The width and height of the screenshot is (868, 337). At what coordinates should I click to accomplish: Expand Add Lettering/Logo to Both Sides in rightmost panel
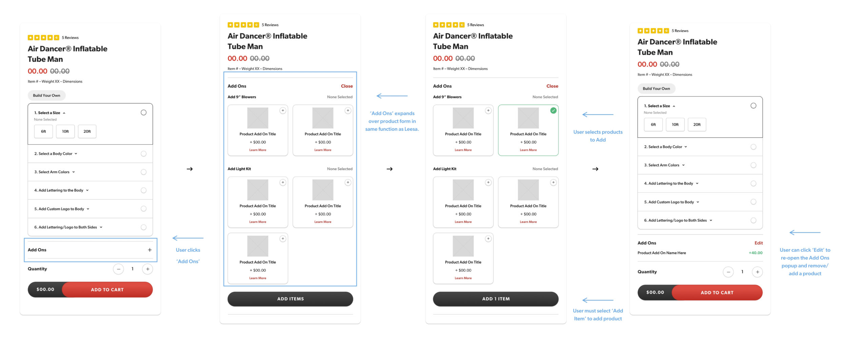coord(711,220)
